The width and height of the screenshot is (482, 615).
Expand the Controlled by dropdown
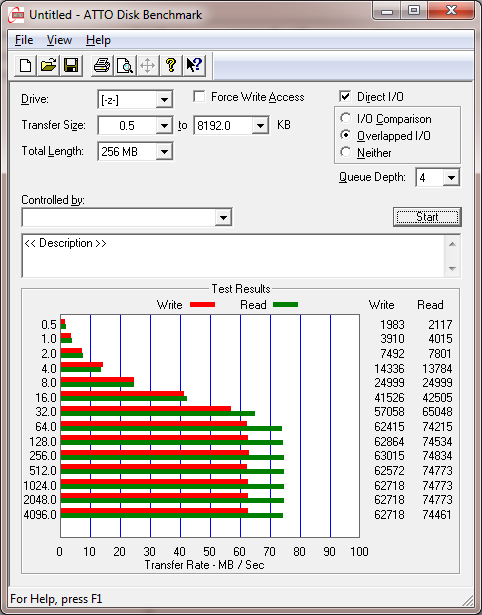point(223,217)
